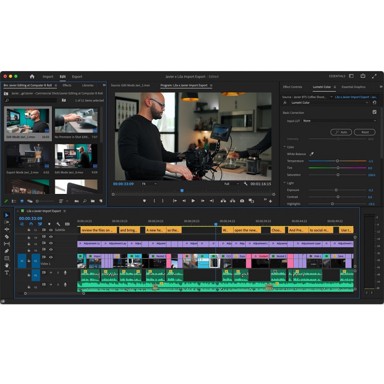This screenshot has height=384, width=384.
Task: Open Quick Export icon at top right
Action: (363, 76)
